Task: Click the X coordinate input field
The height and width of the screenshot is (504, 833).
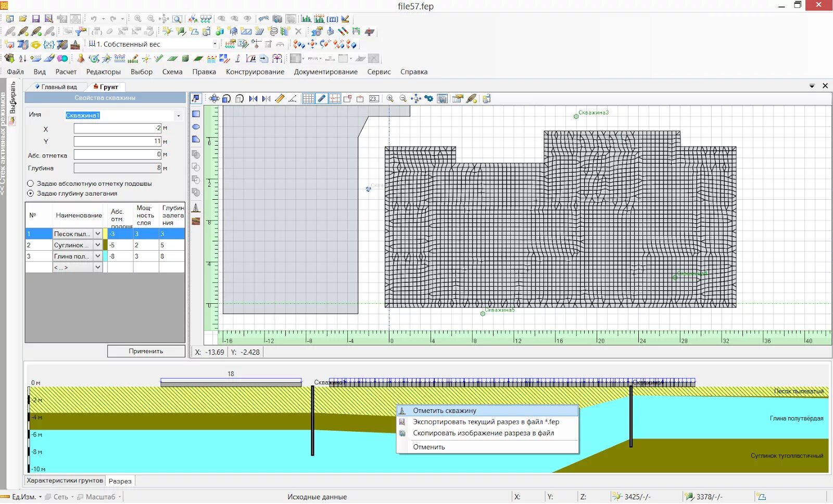Action: tap(118, 128)
